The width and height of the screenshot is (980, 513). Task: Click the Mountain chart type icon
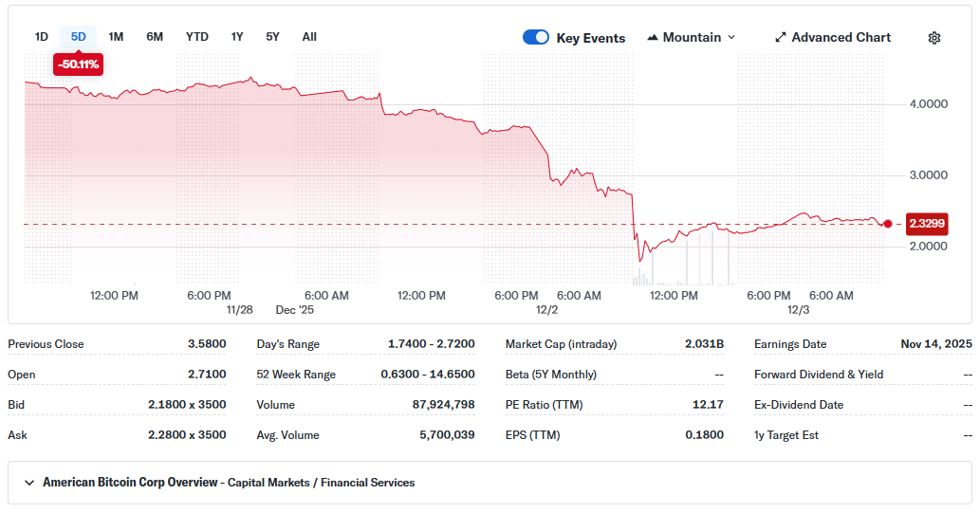click(x=653, y=38)
